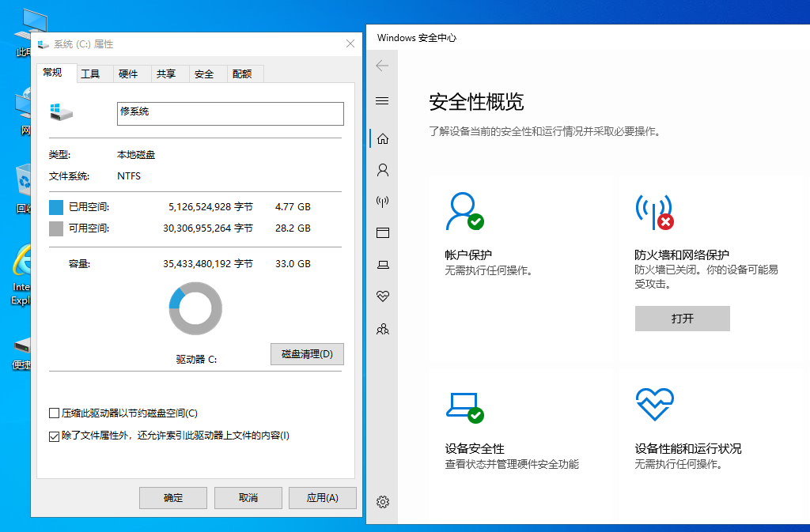The width and height of the screenshot is (810, 532).
Task: Open the 设备安全性 heading link
Action: point(475,448)
